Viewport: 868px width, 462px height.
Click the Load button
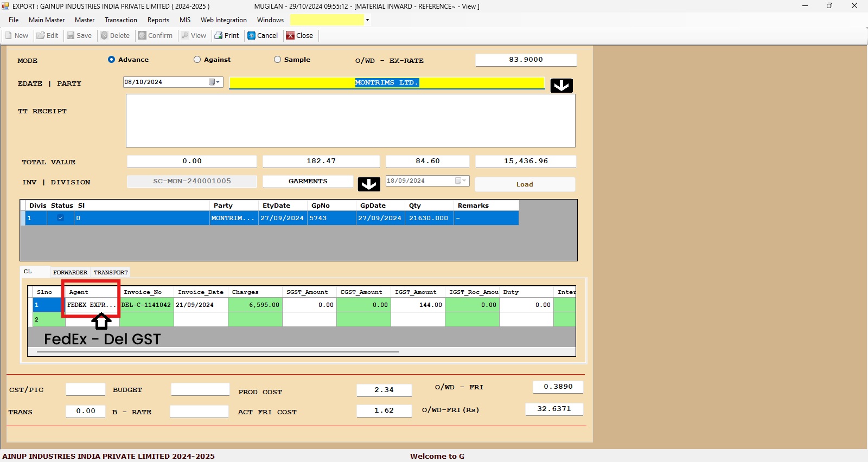coord(525,184)
